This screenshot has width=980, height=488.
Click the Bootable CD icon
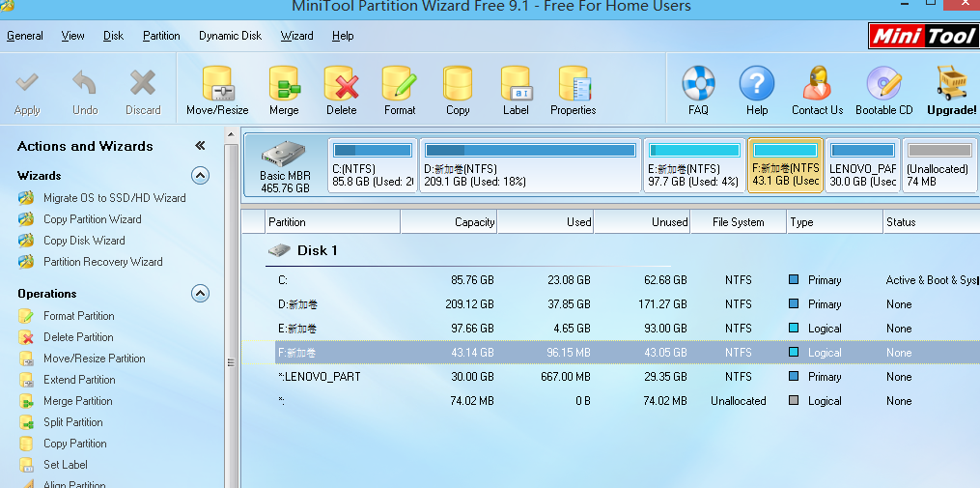[x=883, y=84]
